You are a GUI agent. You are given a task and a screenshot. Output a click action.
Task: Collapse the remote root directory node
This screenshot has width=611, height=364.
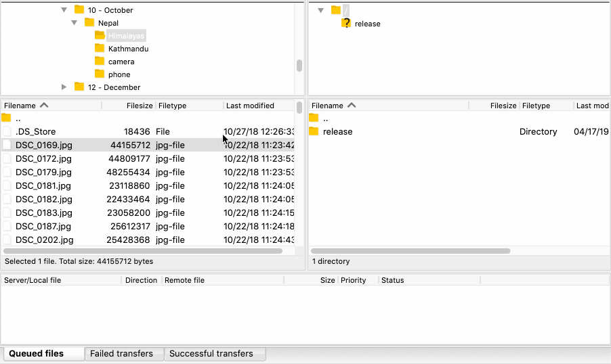[x=320, y=10]
